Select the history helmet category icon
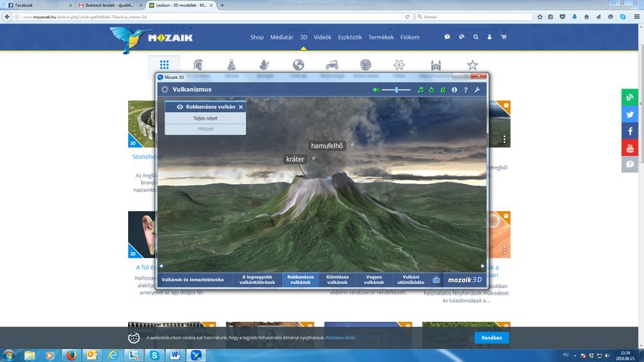The height and width of the screenshot is (362, 644). click(199, 64)
